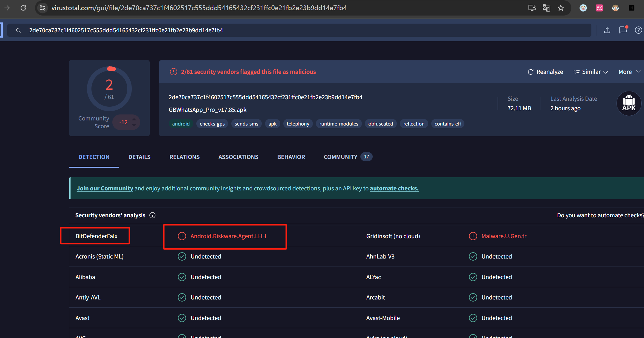This screenshot has width=644, height=338.
Task: Click the Acronis (Static ML) vendor name
Action: pyautogui.click(x=100, y=256)
